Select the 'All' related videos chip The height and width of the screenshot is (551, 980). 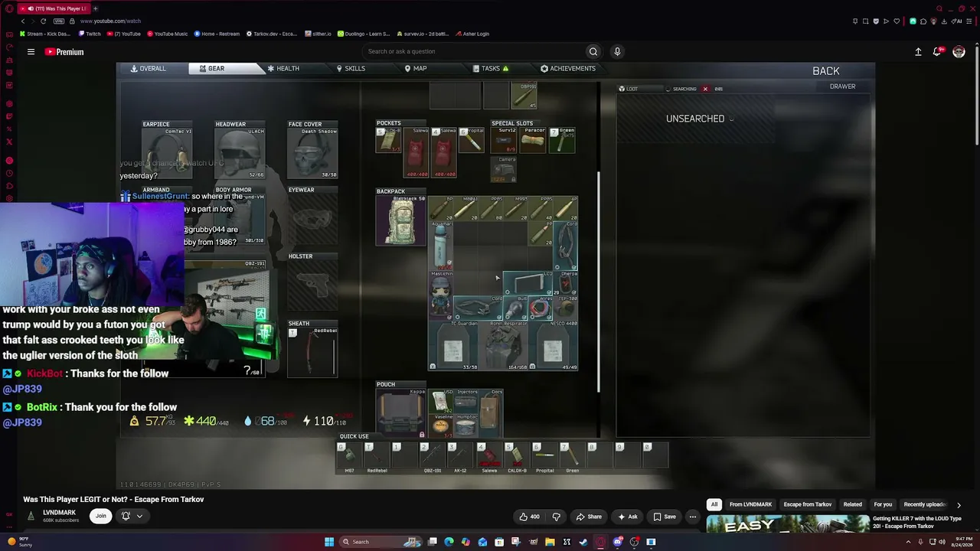[714, 504]
